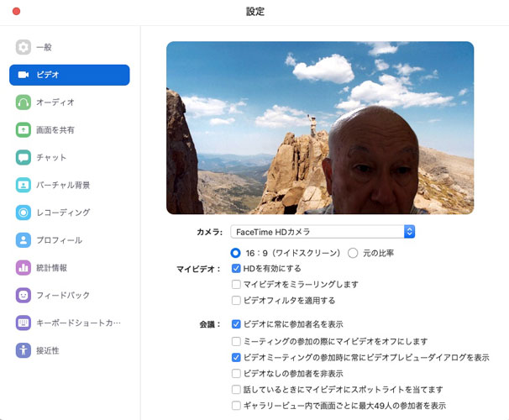The image size is (509, 420).
Task: Open バーチャル背景 settings label
Action: [63, 185]
